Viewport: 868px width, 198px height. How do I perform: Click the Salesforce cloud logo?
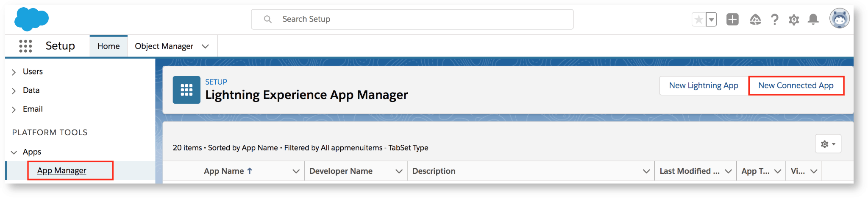coord(31,19)
